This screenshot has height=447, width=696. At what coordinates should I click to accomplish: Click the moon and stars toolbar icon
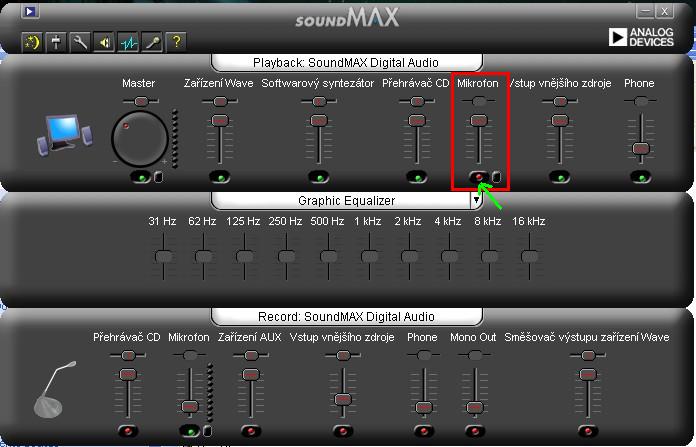(x=32, y=43)
